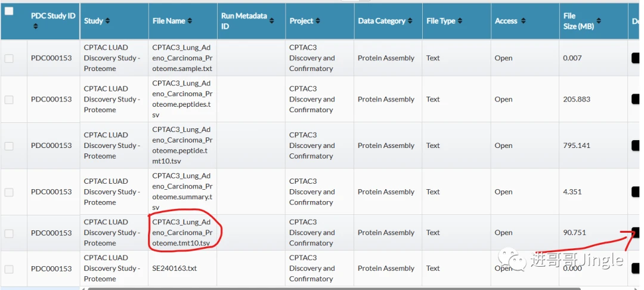Sort by Access using the header arrows
The height and width of the screenshot is (290, 644).
pos(523,21)
